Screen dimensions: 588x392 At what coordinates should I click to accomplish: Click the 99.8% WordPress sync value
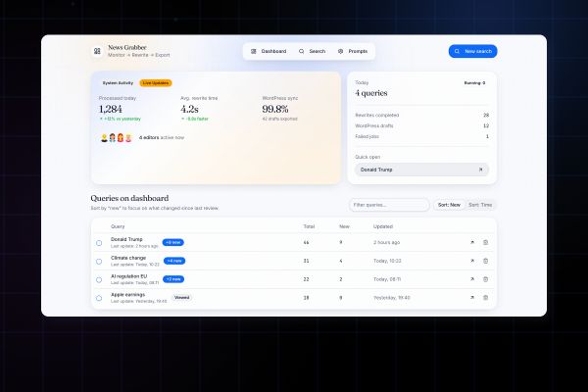click(x=275, y=109)
